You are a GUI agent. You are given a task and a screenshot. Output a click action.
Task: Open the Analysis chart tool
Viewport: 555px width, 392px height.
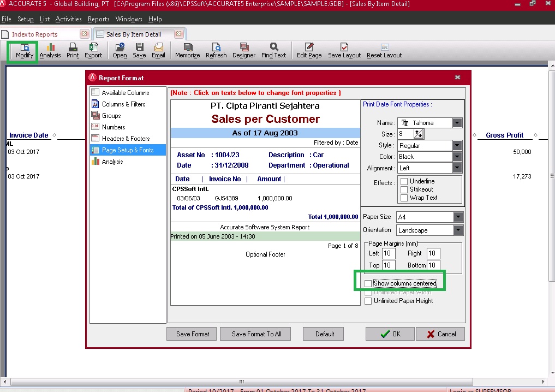[50, 51]
